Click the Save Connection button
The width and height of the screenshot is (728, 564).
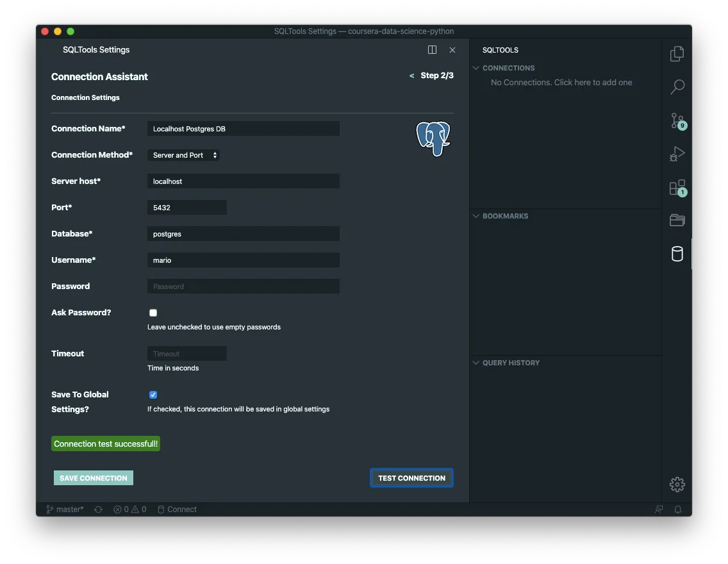(94, 477)
